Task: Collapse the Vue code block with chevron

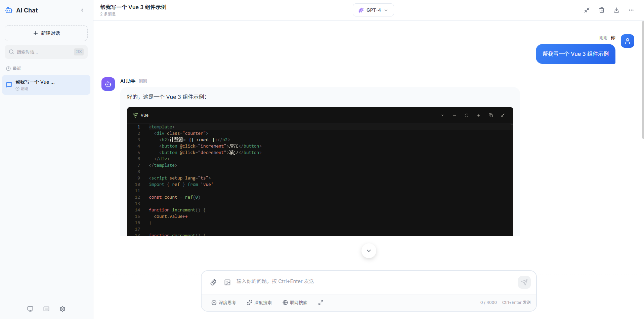Action: pyautogui.click(x=442, y=115)
